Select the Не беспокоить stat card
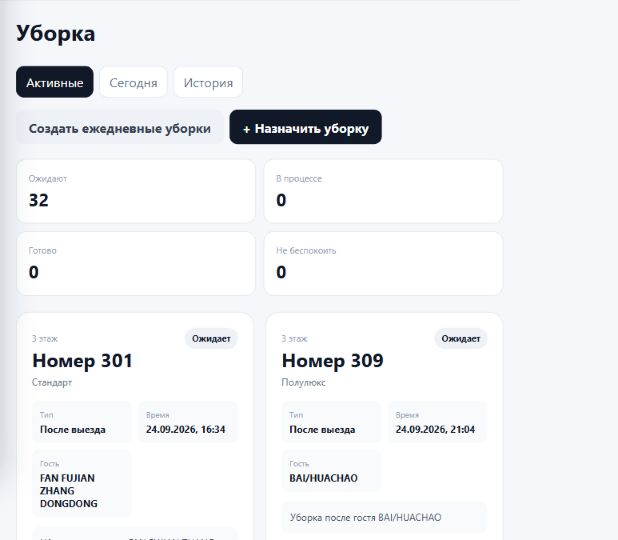618x540 pixels. (x=383, y=263)
